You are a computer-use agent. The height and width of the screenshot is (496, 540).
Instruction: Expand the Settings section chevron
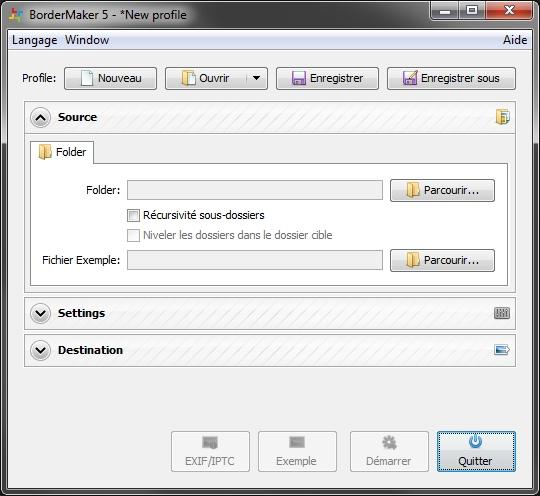(40, 313)
